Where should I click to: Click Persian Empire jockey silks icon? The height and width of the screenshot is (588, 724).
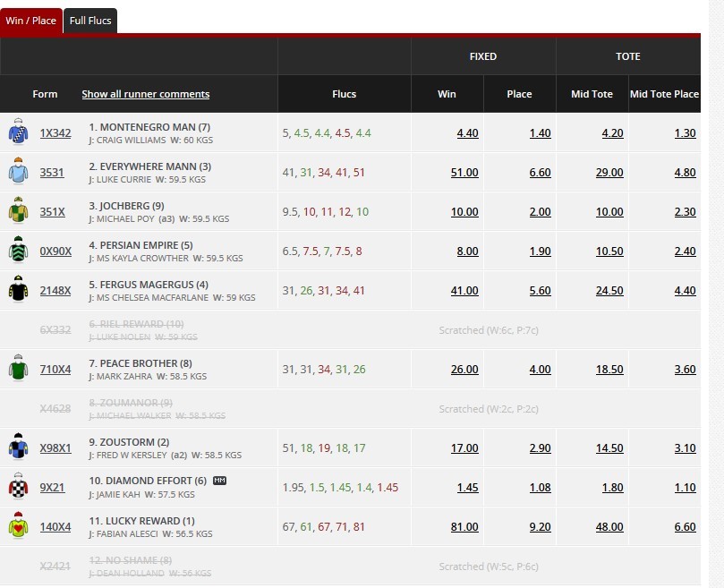click(x=19, y=250)
